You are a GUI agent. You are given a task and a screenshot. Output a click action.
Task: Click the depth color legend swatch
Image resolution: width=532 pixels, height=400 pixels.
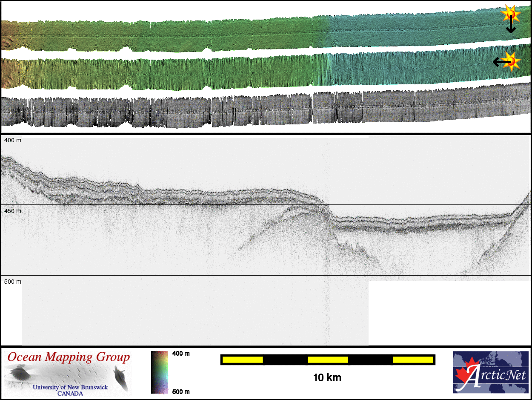pyautogui.click(x=159, y=372)
